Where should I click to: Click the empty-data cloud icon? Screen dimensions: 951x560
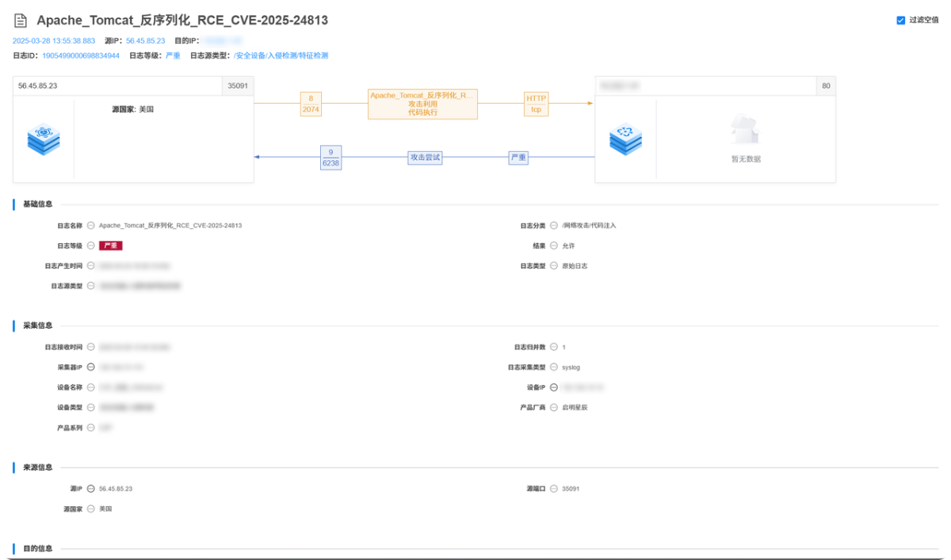(745, 130)
